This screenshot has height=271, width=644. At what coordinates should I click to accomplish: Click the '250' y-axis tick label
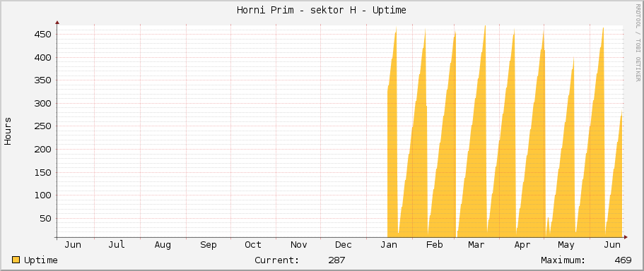pyautogui.click(x=42, y=126)
